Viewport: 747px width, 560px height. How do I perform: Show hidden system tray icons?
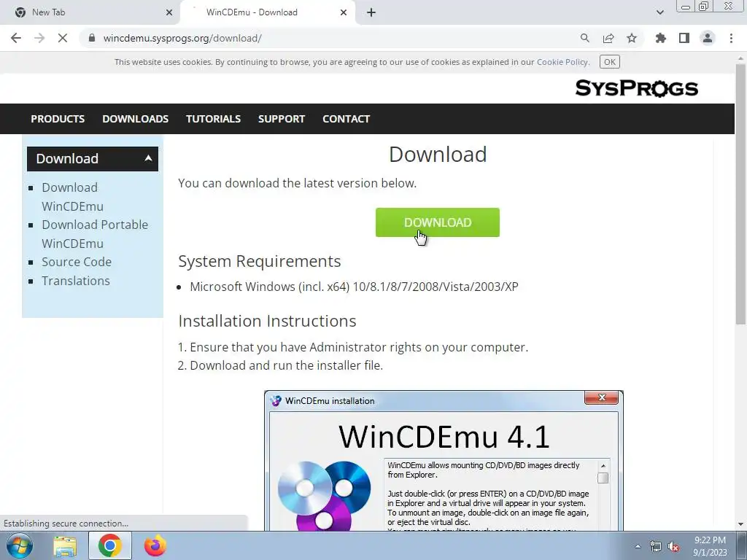tap(638, 546)
